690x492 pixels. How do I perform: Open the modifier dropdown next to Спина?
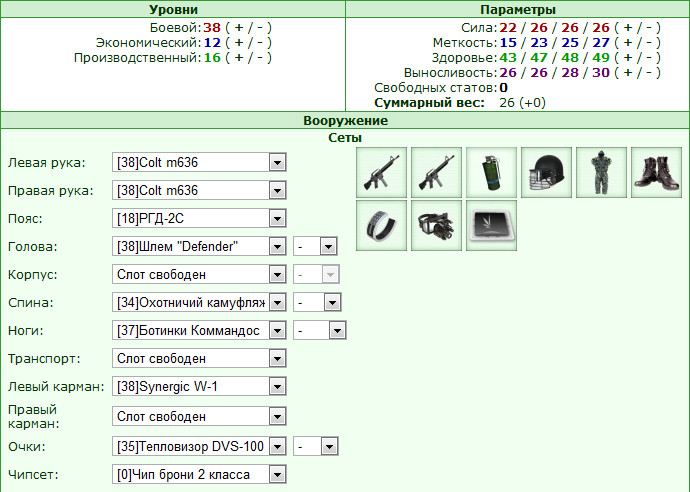317,302
